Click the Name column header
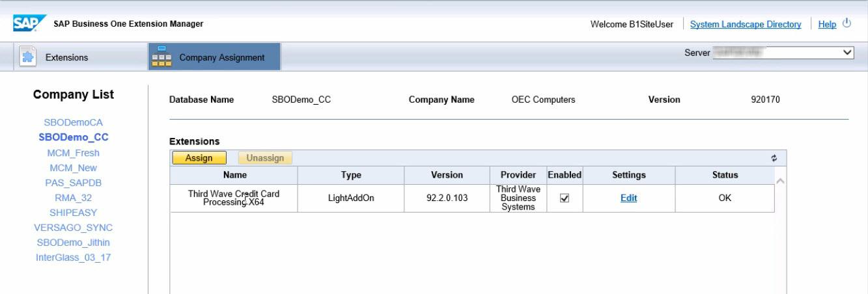868x294 pixels. tap(234, 175)
